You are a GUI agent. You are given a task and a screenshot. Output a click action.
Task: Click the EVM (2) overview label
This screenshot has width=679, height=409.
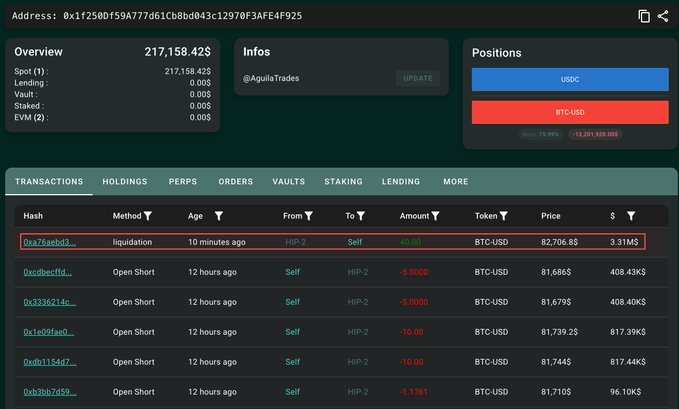[31, 117]
